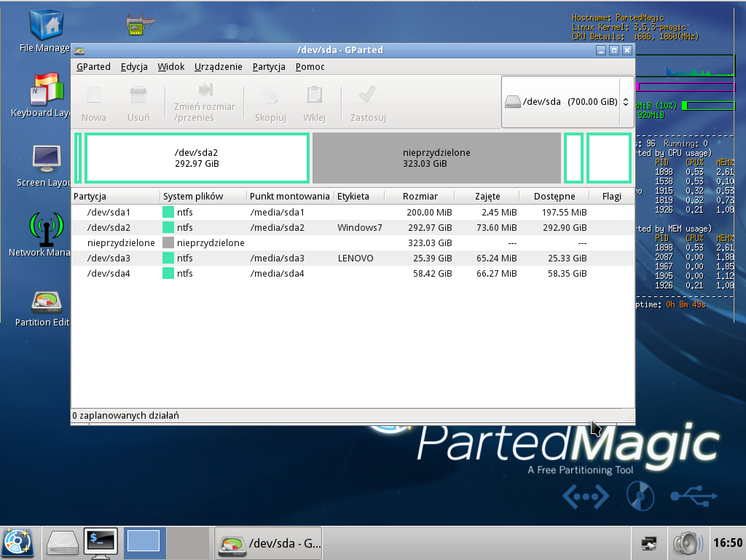
Task: Open the Edycja menu
Action: pos(134,66)
